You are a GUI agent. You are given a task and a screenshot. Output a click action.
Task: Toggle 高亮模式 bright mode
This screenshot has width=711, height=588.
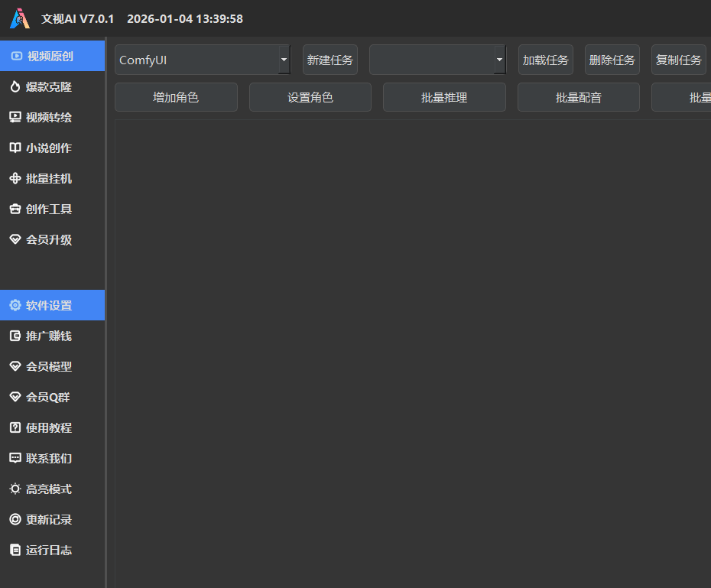pyautogui.click(x=49, y=489)
